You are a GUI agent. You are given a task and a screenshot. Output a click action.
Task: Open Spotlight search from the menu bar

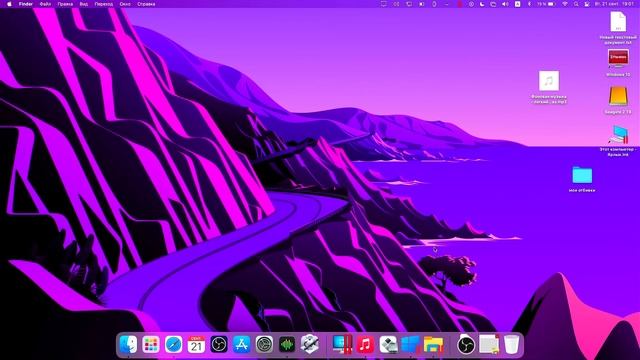pos(576,4)
